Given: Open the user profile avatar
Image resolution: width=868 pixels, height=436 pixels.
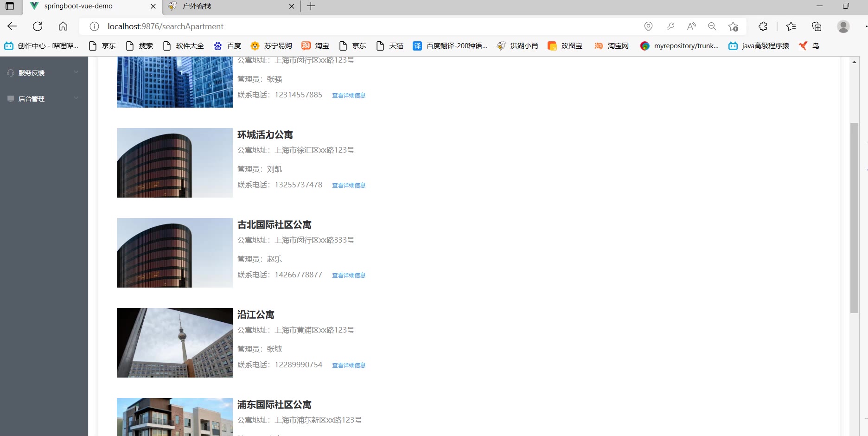Looking at the screenshot, I should click(843, 26).
